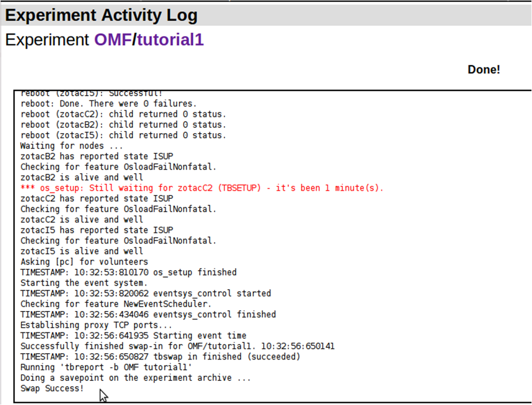
Task: Click the final "Swap Success!" line
Action: [52, 388]
